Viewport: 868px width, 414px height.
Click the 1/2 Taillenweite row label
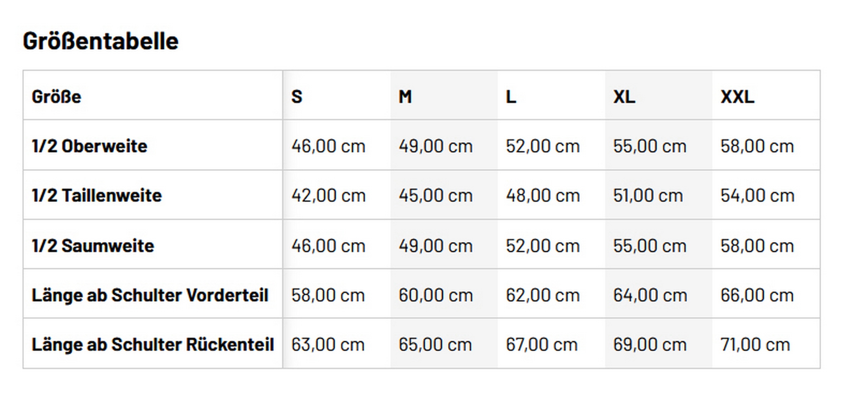tap(97, 196)
